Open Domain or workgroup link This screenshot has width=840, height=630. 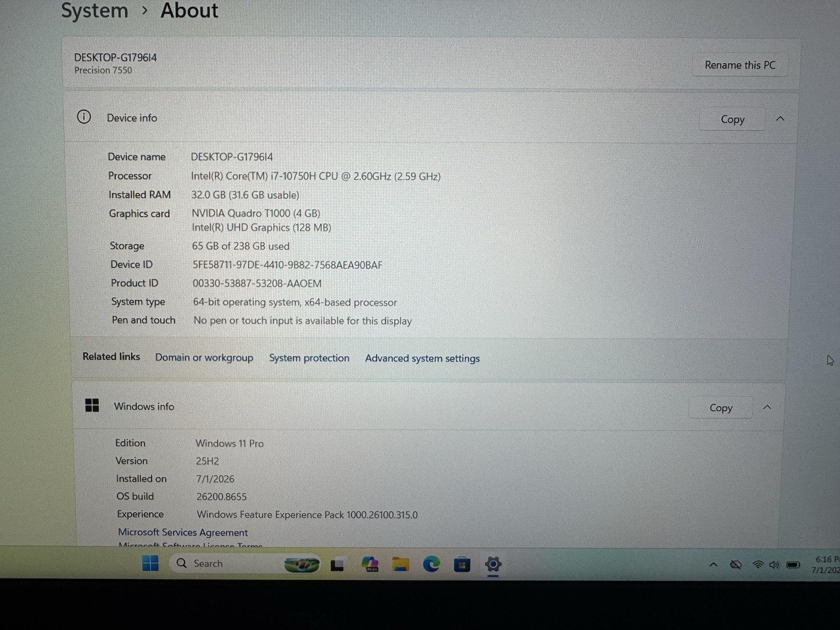[x=204, y=358]
